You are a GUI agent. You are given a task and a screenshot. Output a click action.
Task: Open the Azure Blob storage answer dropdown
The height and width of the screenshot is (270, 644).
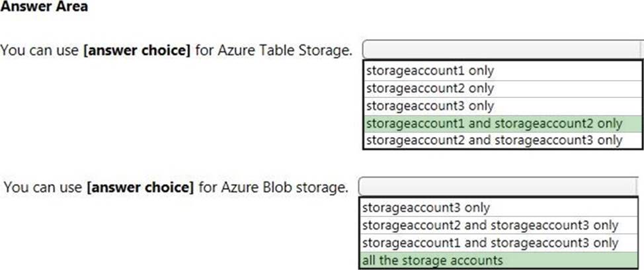(x=500, y=187)
